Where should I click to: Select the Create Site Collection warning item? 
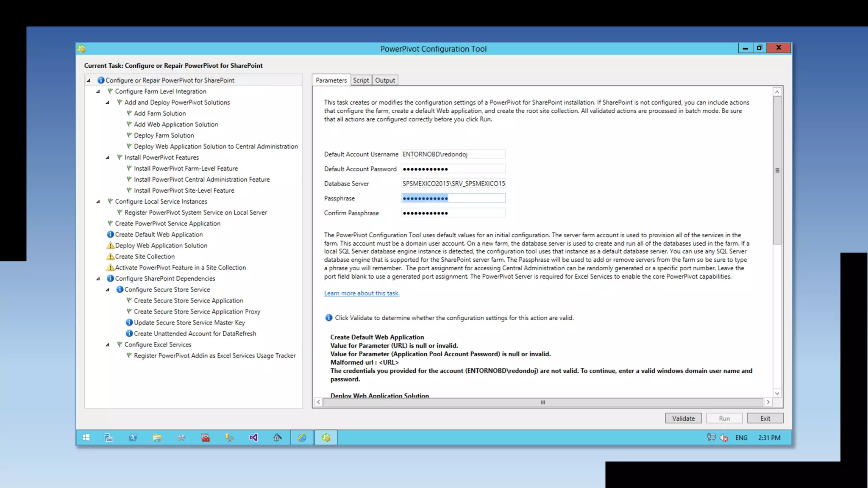coord(145,256)
